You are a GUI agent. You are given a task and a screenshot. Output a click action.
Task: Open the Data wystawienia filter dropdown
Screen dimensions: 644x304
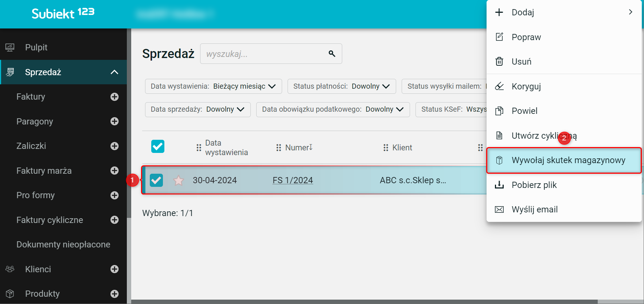pos(214,86)
